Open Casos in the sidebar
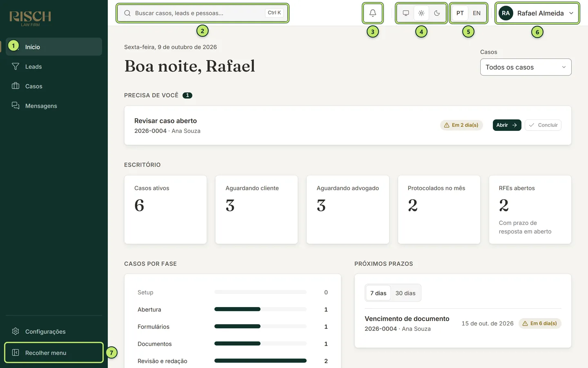This screenshot has height=368, width=588. [54, 86]
